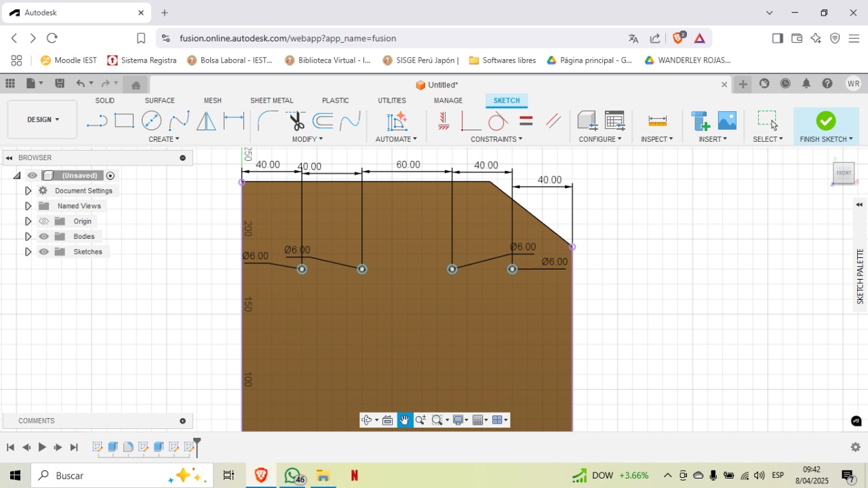Open the DESIGN workspace dropdown
868x488 pixels.
pos(43,119)
